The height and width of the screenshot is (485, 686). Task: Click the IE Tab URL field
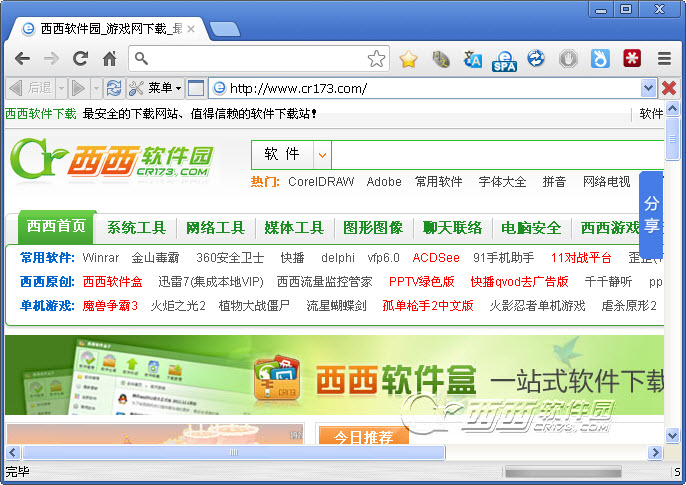(x=433, y=88)
